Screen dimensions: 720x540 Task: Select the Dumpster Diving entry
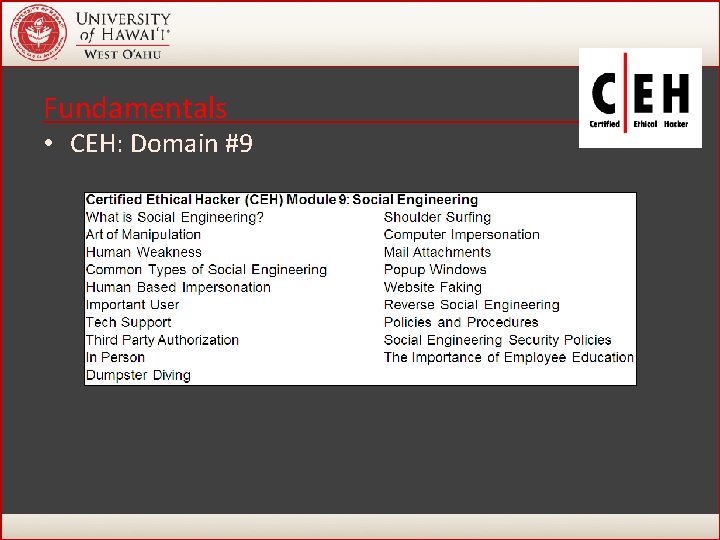138,375
